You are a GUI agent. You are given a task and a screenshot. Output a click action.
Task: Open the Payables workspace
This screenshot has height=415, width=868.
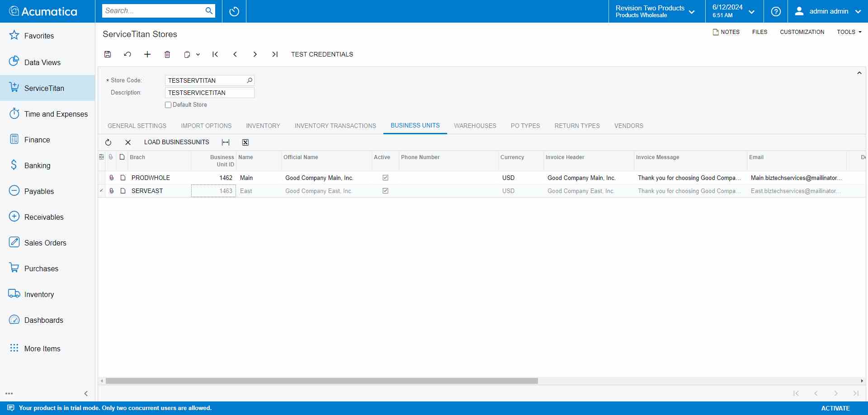47,191
